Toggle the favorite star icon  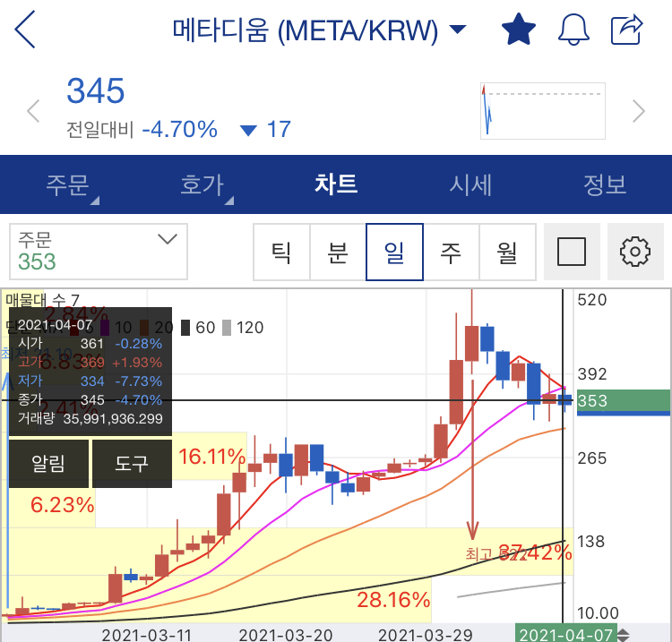pos(519,30)
